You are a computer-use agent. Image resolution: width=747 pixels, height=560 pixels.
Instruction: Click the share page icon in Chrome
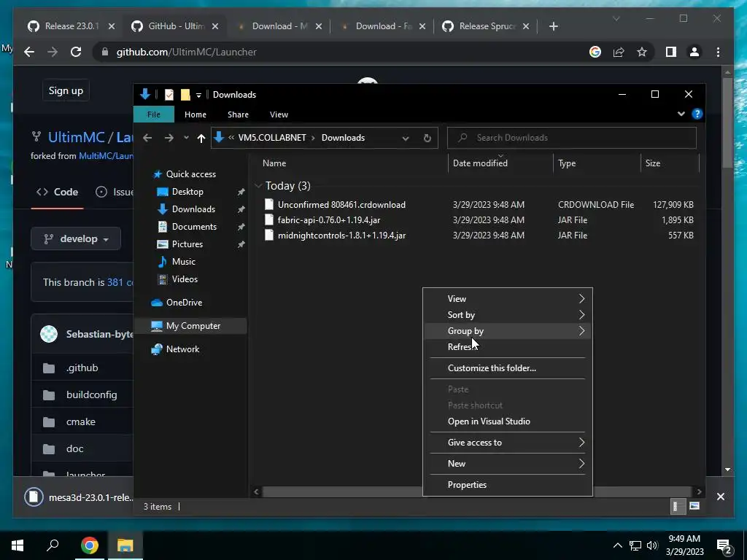[x=619, y=52]
